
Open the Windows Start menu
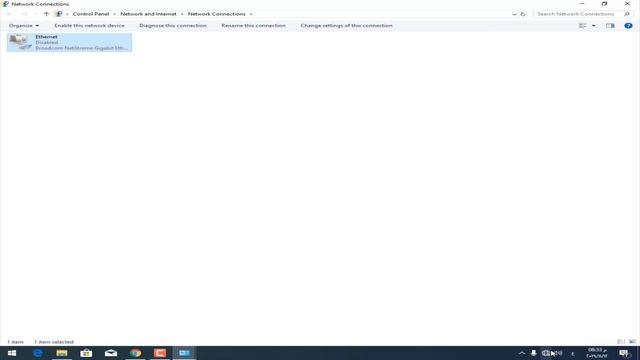click(x=12, y=353)
